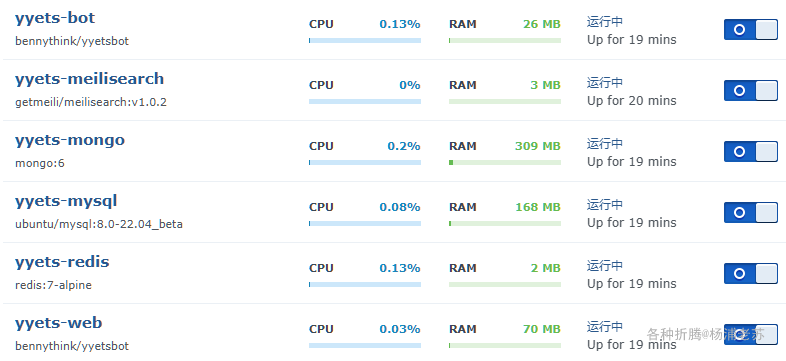Viewport: 786px width, 361px height.
Task: Select the yyets-meilisearch container title
Action: point(89,79)
